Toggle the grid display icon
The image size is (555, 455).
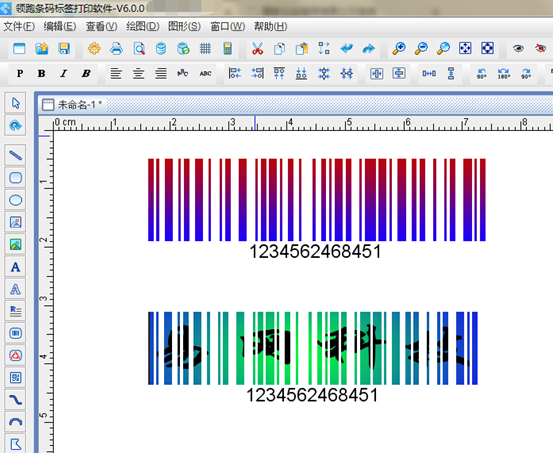click(x=205, y=48)
